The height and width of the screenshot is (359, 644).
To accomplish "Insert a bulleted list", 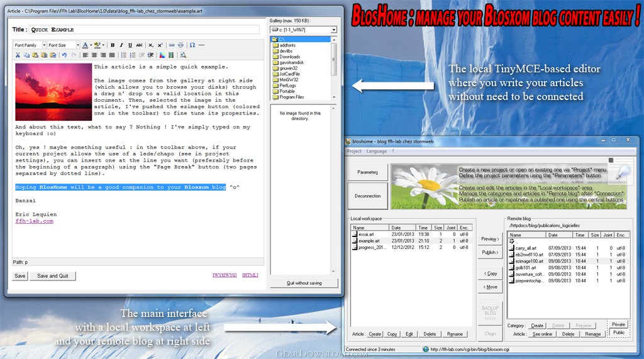I will coord(124,55).
